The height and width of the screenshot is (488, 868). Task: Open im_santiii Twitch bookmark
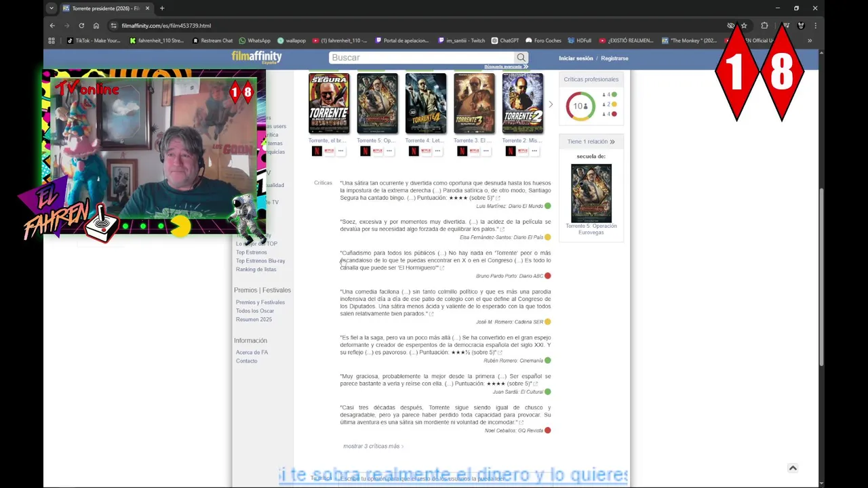point(462,41)
